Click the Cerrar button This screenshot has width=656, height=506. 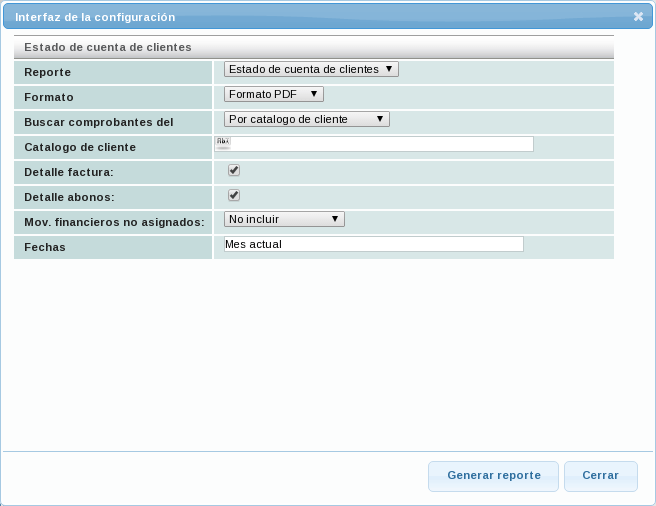click(600, 476)
